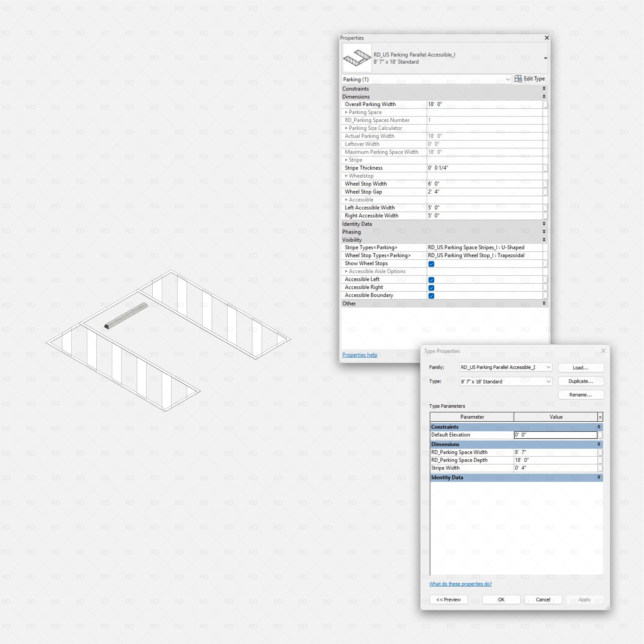Click the RD_Parking Space Width value
The height and width of the screenshot is (644, 644).
tap(555, 452)
